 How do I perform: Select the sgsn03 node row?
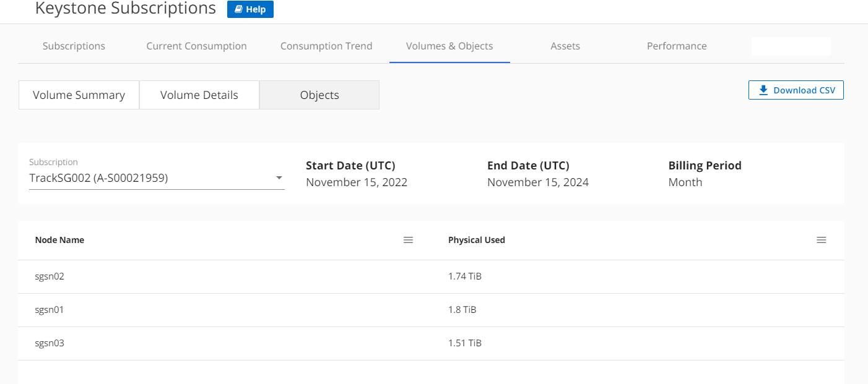click(50, 343)
